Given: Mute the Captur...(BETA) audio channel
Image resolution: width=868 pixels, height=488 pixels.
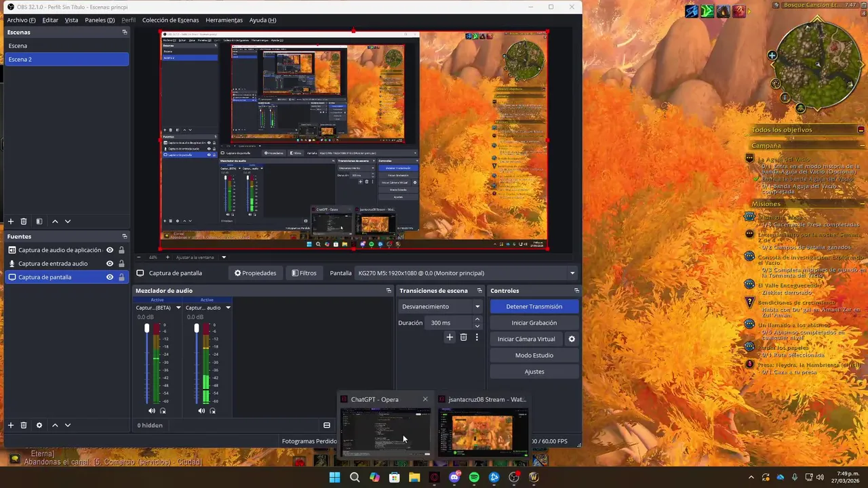Looking at the screenshot, I should pos(151,411).
